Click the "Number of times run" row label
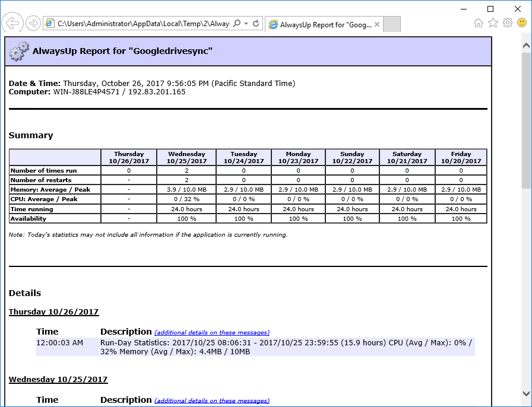The image size is (532, 407). tap(44, 171)
